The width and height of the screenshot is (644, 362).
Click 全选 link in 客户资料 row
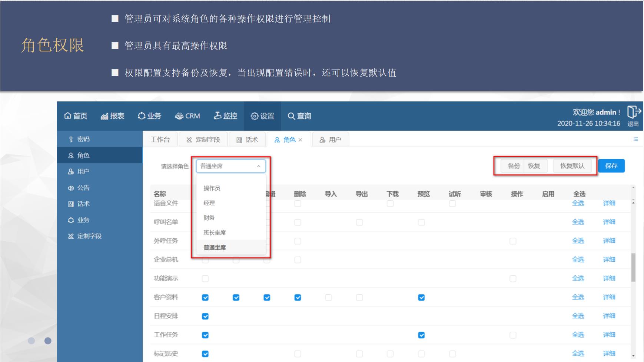578,297
